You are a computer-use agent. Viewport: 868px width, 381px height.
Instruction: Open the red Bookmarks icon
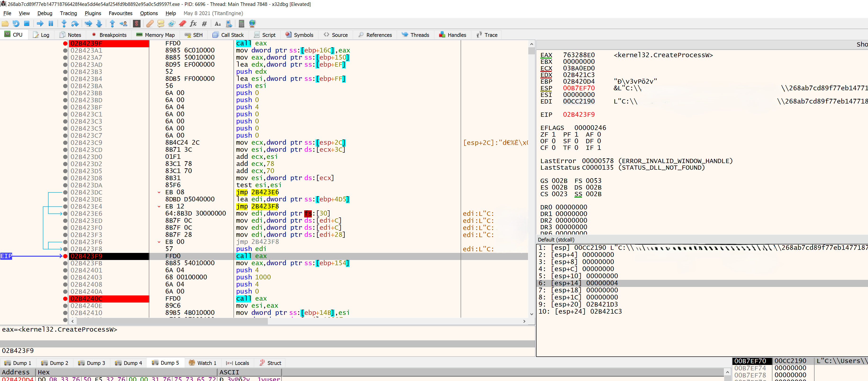click(x=182, y=24)
